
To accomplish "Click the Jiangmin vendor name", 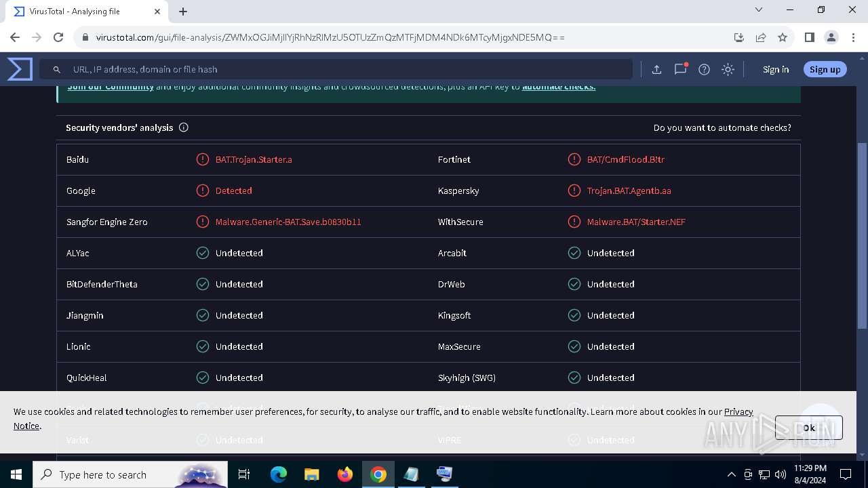I will 85,315.
